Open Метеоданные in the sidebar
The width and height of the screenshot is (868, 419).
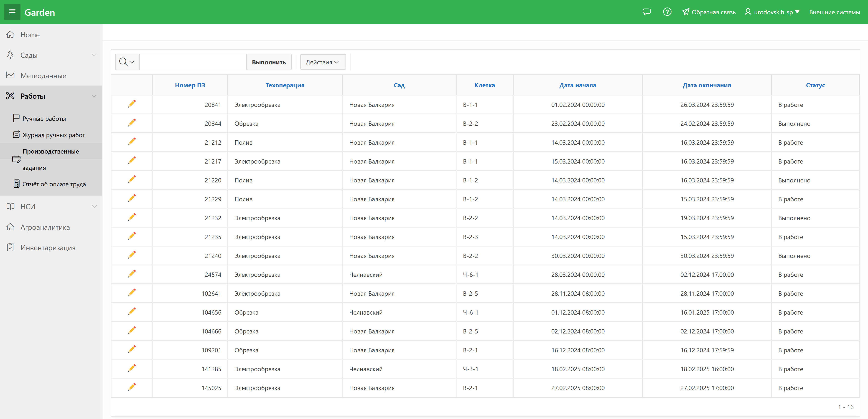[x=43, y=76]
